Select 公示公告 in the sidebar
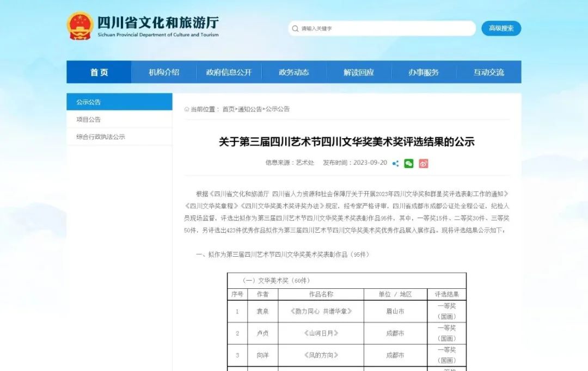Screen dimensions: 588x371 (119, 102)
